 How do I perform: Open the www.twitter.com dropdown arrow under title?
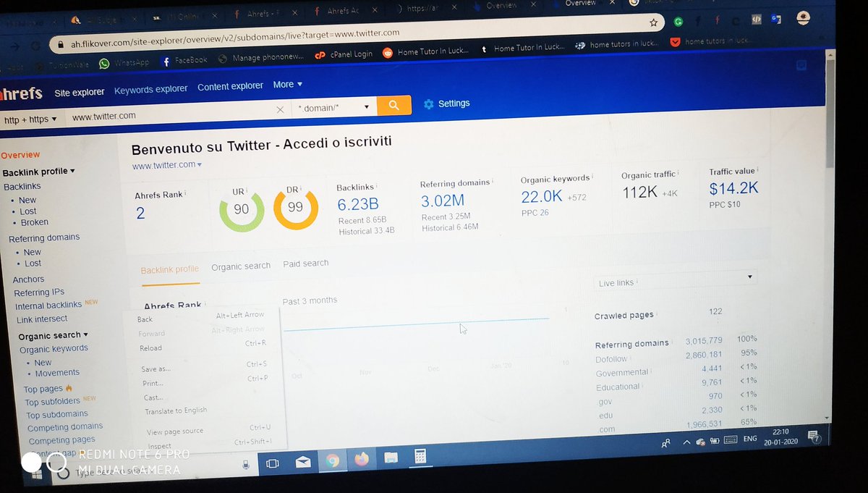(200, 165)
